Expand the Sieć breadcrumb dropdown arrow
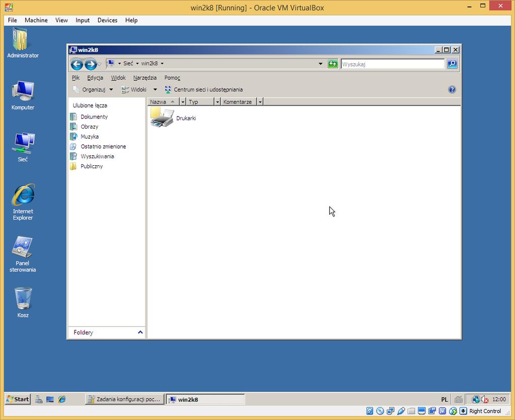 point(137,64)
